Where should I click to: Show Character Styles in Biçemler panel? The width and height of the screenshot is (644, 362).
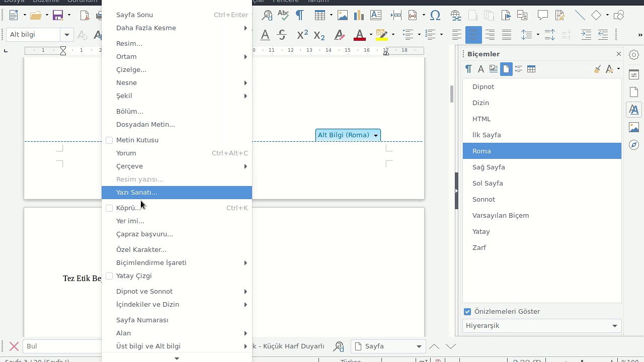click(x=481, y=69)
